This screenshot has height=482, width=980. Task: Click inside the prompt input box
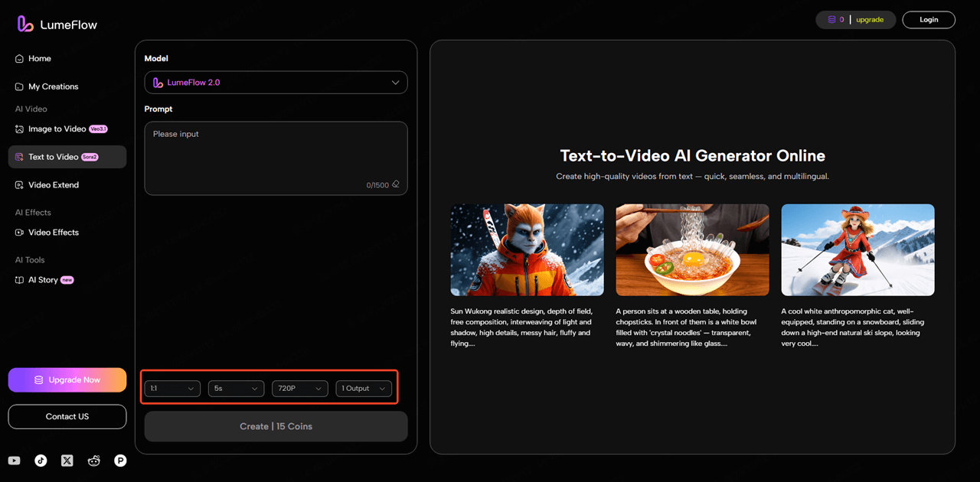276,157
